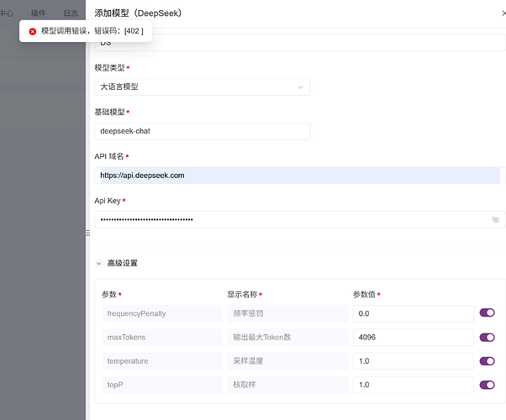Edit the topP value 1.0
506x420 pixels.
[x=414, y=385]
